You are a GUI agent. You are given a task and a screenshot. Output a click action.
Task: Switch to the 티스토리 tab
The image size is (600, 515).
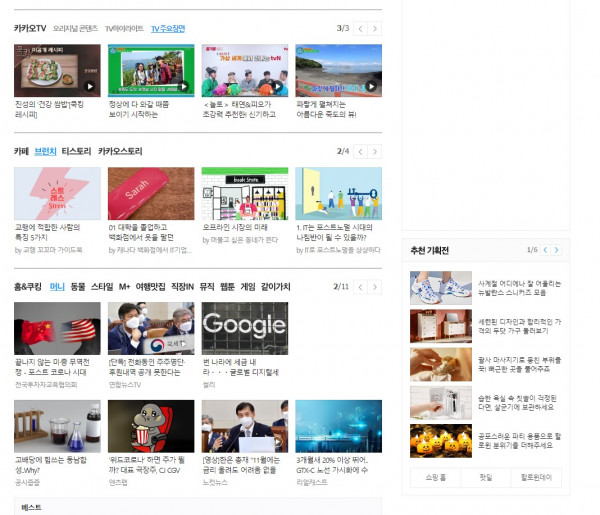point(76,151)
